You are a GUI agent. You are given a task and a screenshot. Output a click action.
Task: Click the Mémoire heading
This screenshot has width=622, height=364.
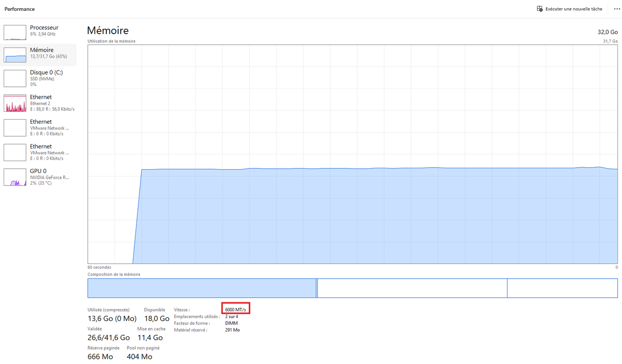108,31
